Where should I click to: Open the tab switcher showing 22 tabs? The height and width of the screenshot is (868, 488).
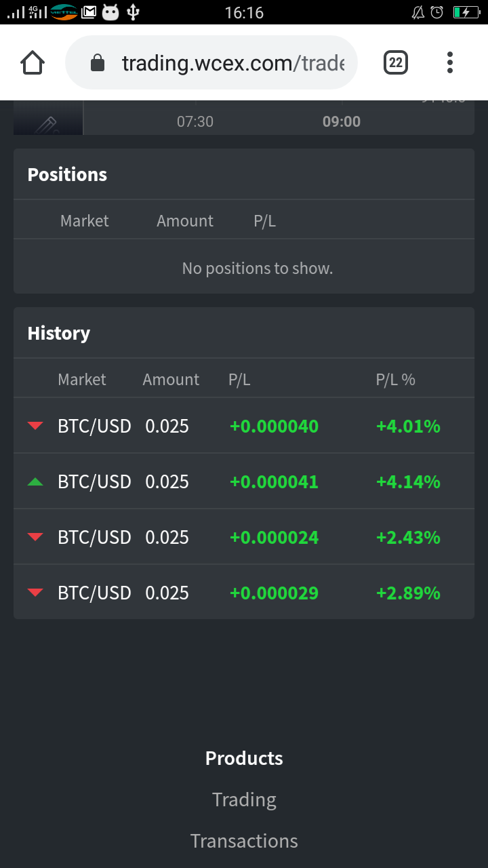pyautogui.click(x=396, y=63)
